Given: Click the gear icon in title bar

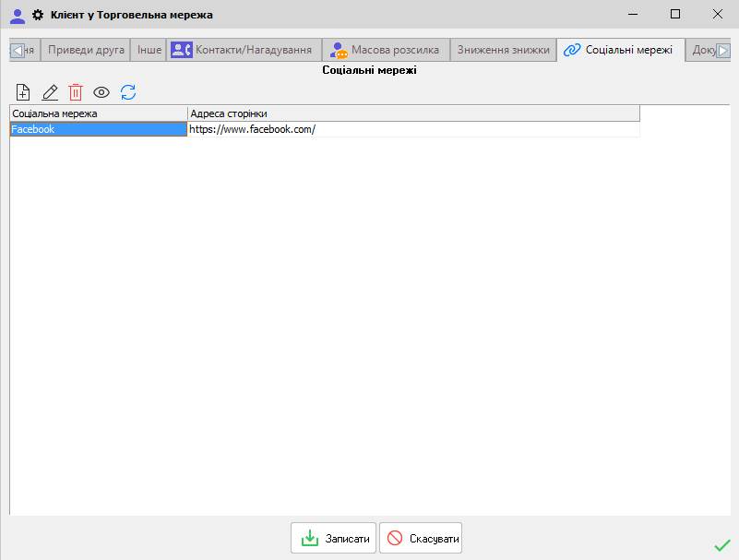Looking at the screenshot, I should point(38,15).
